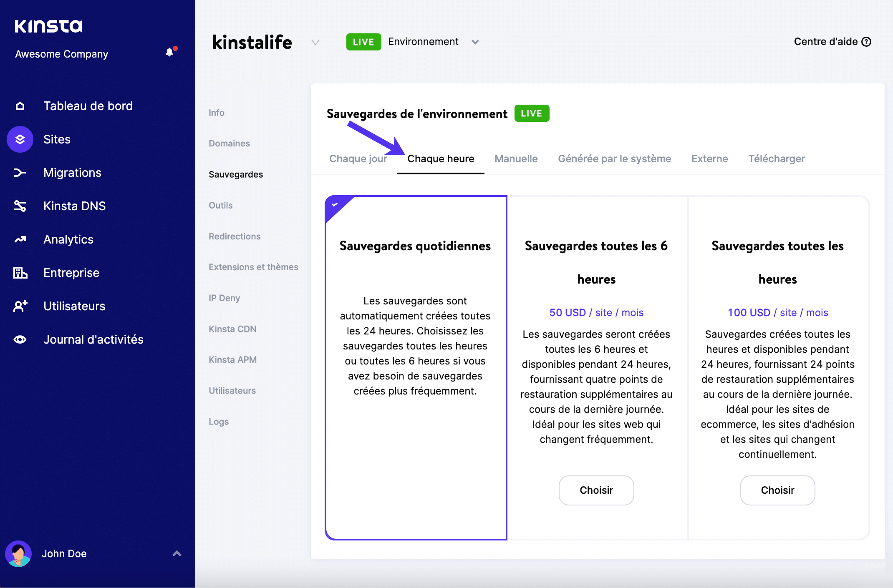Click the Migrations arrow icon
This screenshot has height=588, width=893.
click(x=20, y=173)
